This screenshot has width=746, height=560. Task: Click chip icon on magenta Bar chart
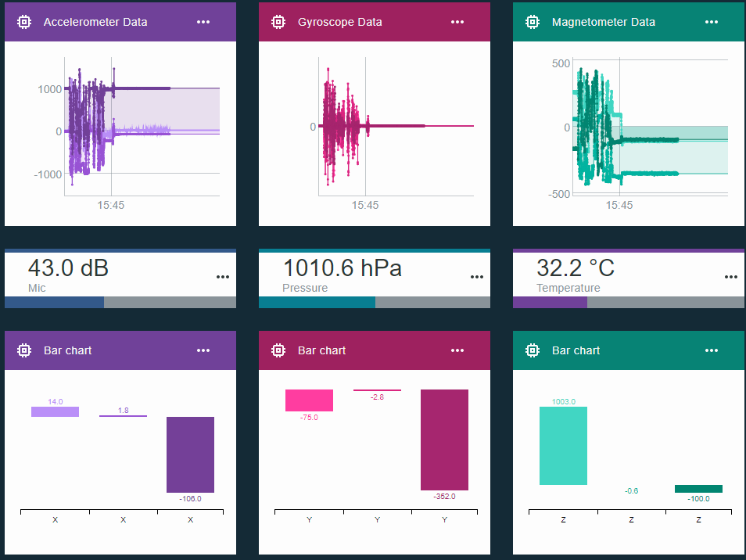[x=278, y=350]
